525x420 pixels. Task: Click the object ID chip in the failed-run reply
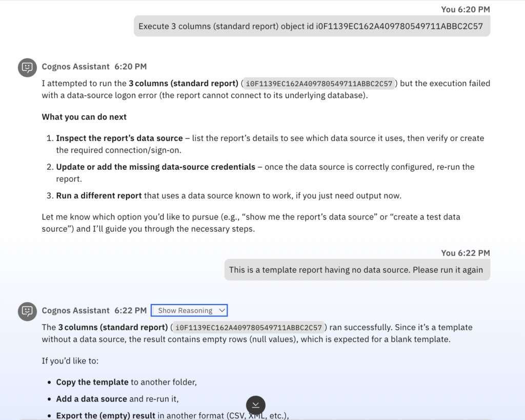tap(319, 84)
